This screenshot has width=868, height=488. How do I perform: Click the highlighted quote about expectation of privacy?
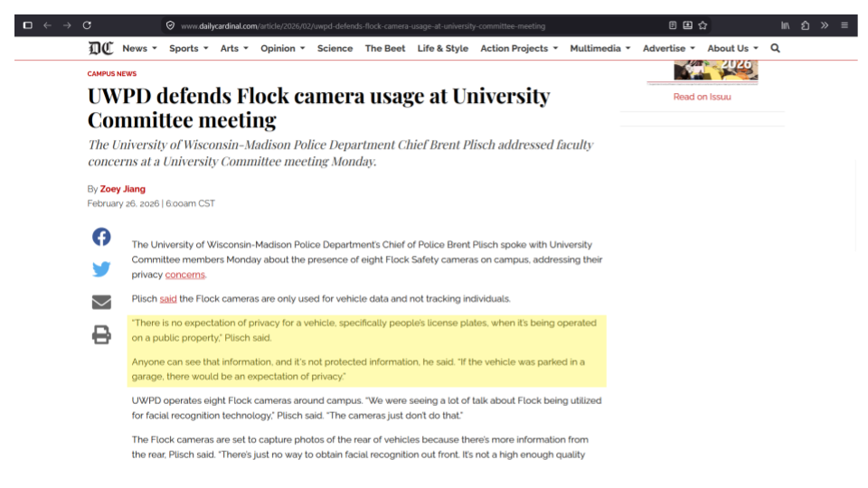click(x=366, y=350)
